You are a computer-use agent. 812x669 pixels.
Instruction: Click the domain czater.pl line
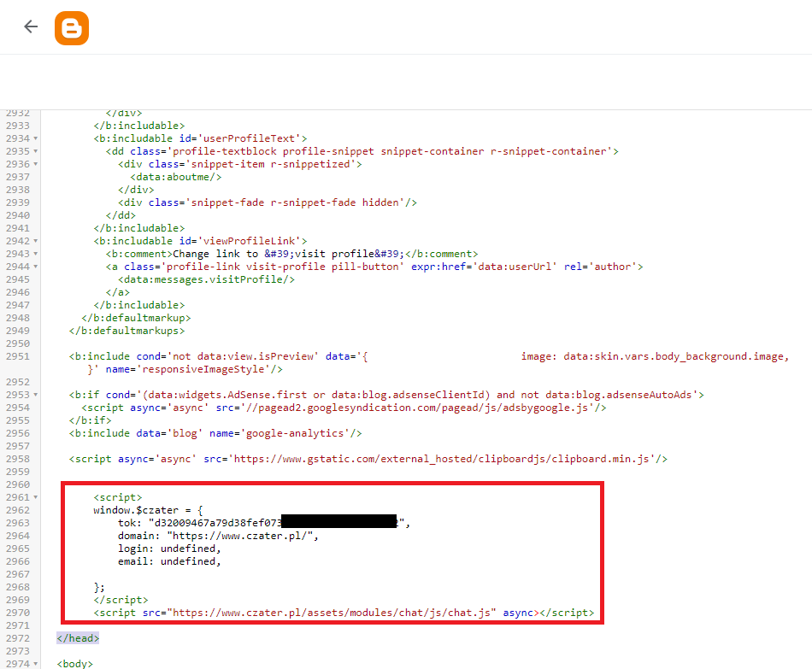(x=218, y=536)
